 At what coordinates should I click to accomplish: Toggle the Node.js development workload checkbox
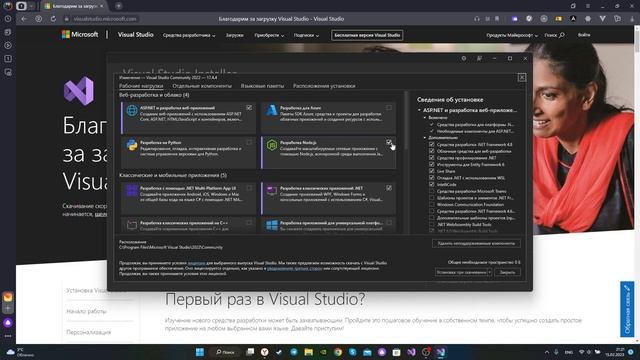[389, 142]
